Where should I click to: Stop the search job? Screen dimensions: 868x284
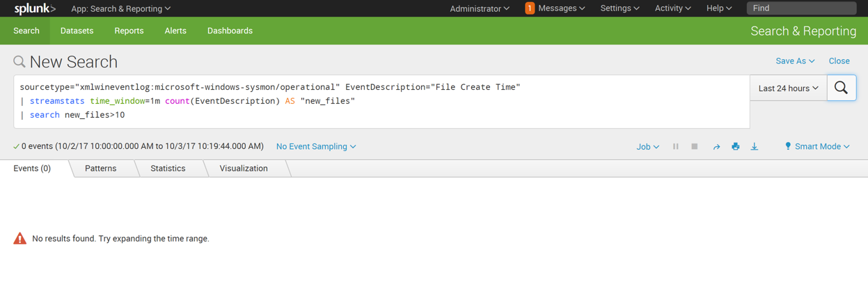[695, 147]
